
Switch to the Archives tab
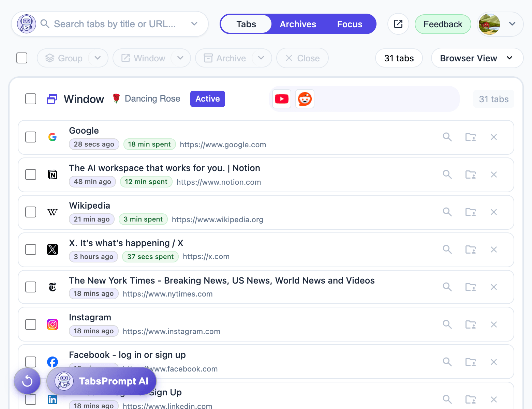tap(298, 24)
